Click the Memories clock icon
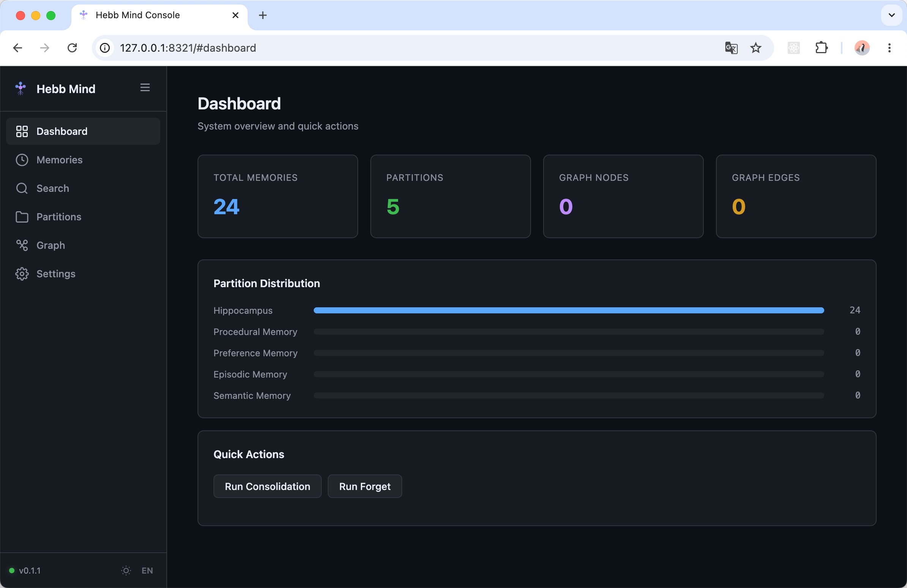This screenshot has width=907, height=588. (22, 160)
